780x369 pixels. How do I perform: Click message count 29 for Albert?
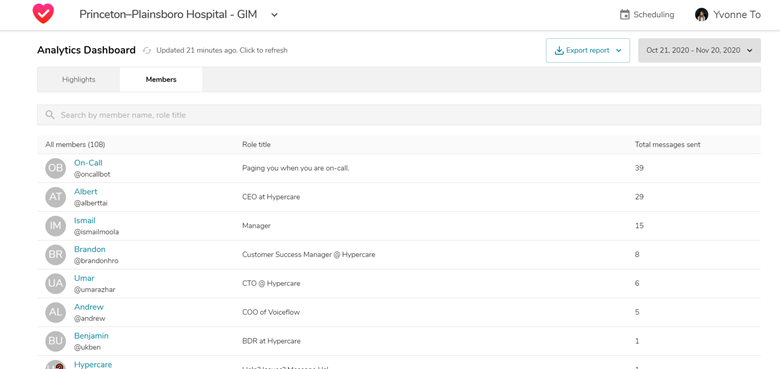pos(639,197)
